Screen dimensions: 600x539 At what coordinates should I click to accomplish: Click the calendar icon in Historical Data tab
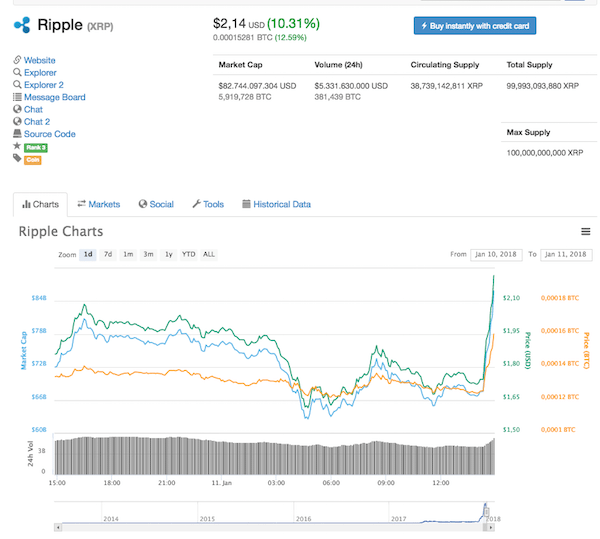(246, 204)
